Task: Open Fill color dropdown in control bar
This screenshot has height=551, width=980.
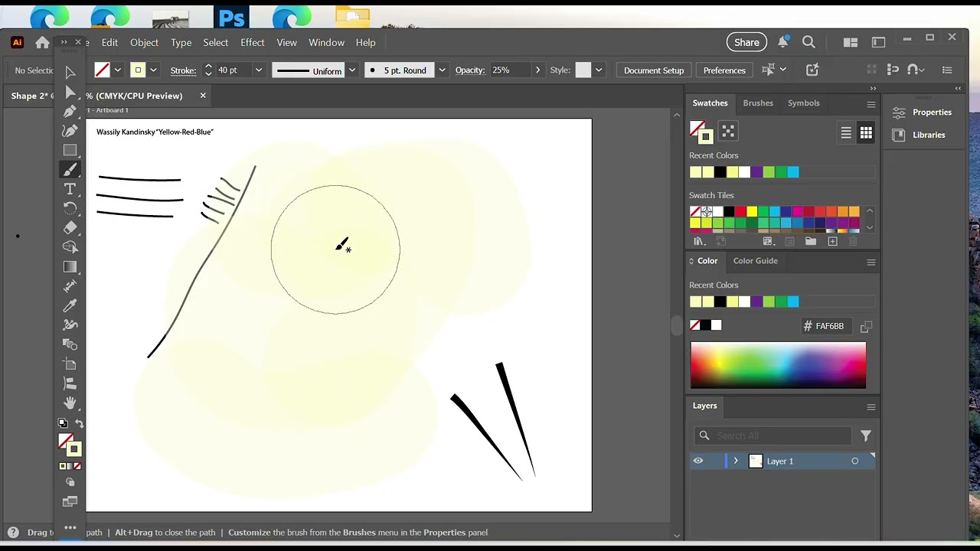Action: tap(118, 70)
